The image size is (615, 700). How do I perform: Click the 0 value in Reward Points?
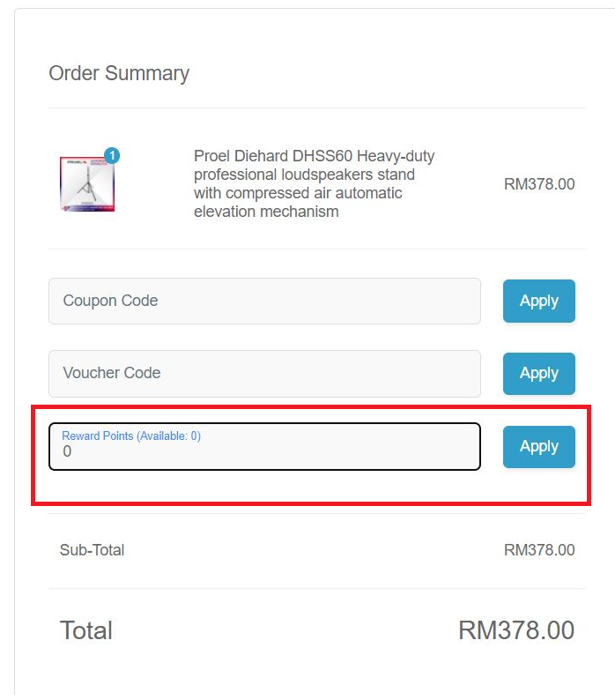(x=67, y=451)
